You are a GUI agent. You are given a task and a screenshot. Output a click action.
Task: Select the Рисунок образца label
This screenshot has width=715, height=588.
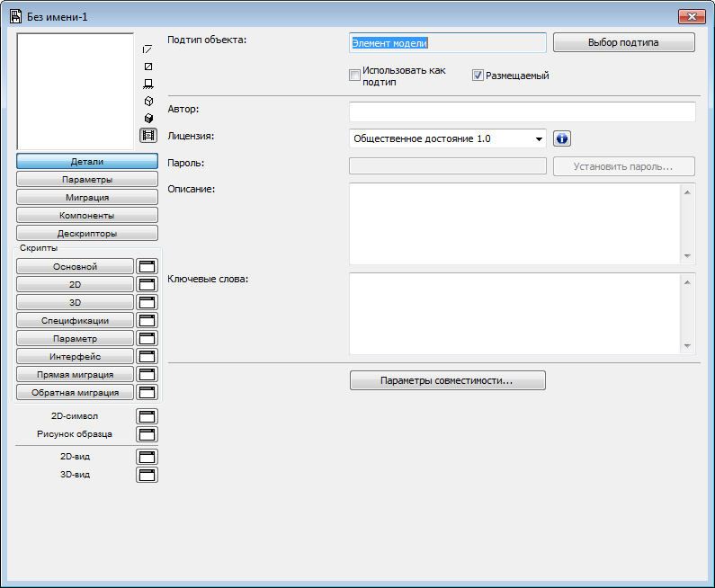click(75, 434)
